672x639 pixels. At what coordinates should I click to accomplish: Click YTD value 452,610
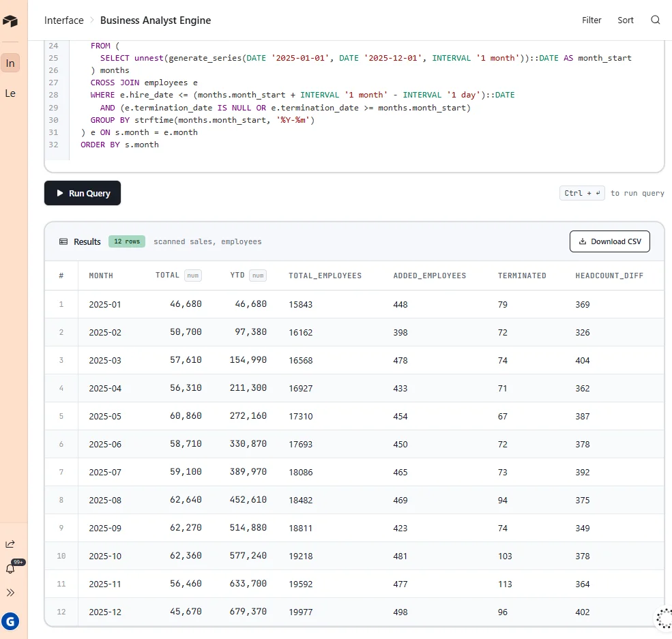(248, 500)
